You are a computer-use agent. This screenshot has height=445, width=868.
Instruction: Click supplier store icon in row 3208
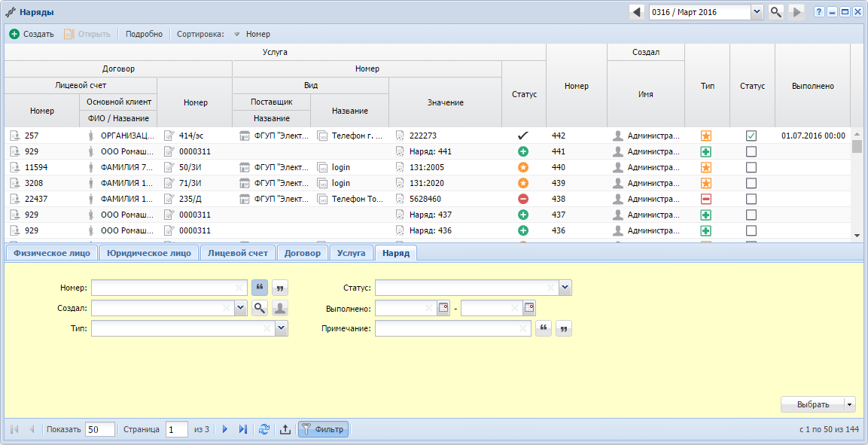click(244, 183)
